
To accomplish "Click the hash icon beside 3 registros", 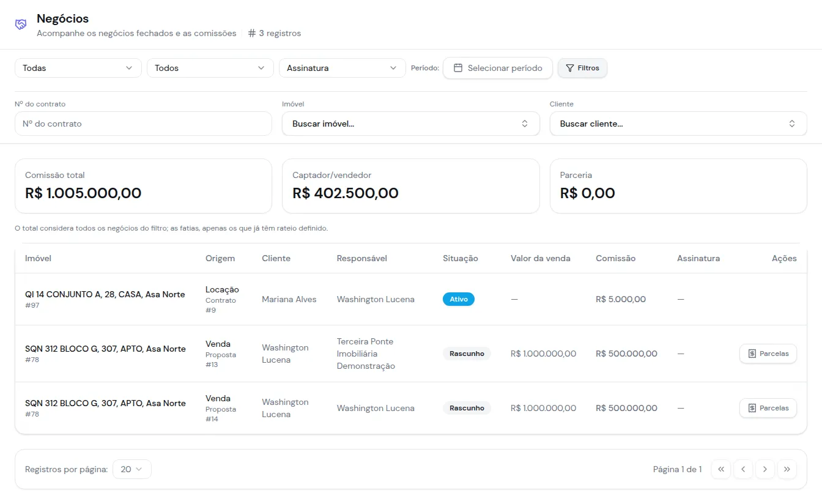I will tap(252, 33).
